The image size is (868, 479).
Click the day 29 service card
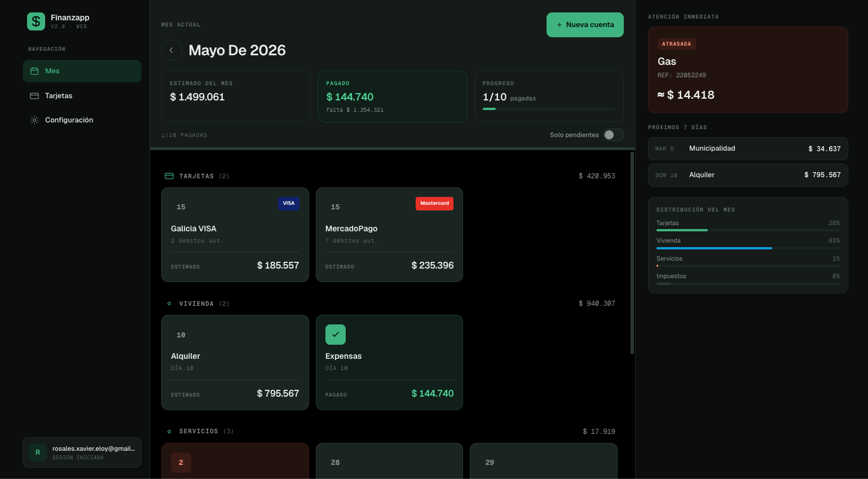(x=544, y=461)
